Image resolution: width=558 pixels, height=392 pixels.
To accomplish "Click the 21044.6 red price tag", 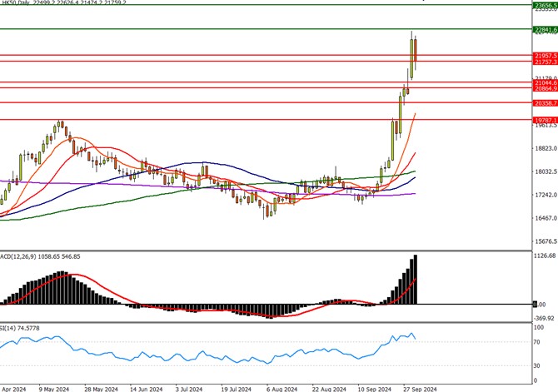I will point(544,82).
